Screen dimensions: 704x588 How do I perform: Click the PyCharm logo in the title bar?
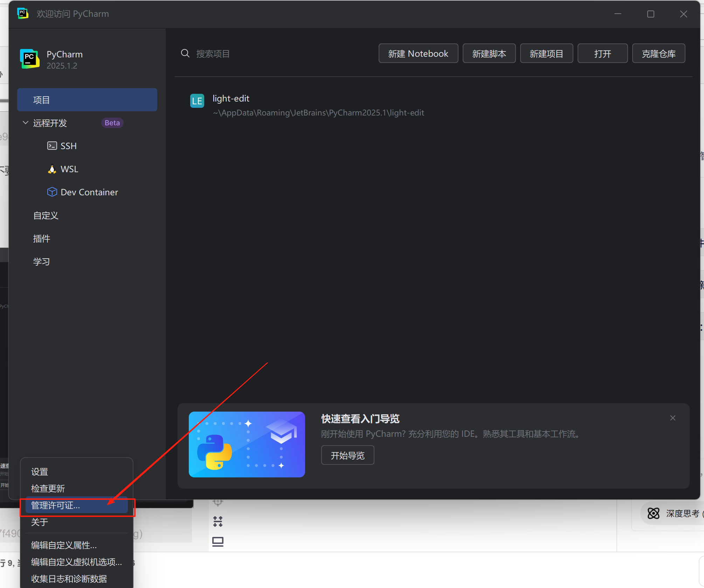point(23,14)
